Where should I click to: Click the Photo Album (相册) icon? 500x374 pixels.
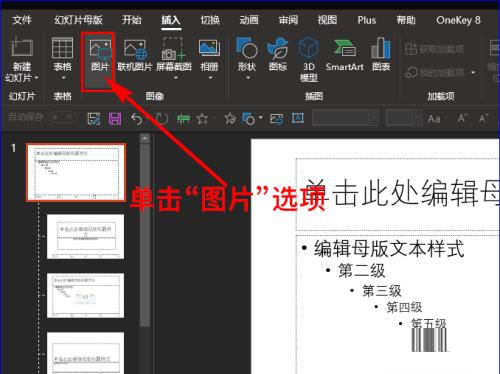tap(209, 48)
